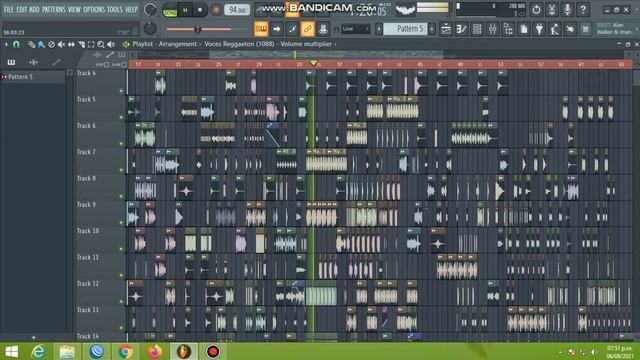The width and height of the screenshot is (640, 360).
Task: Click the playhead marker on timeline
Action: click(313, 63)
